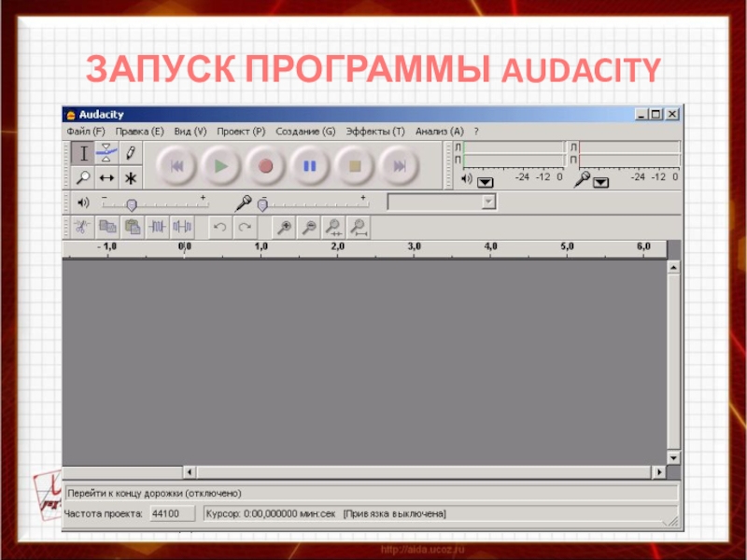
Task: Select the Draw pencil tool
Action: (x=131, y=153)
